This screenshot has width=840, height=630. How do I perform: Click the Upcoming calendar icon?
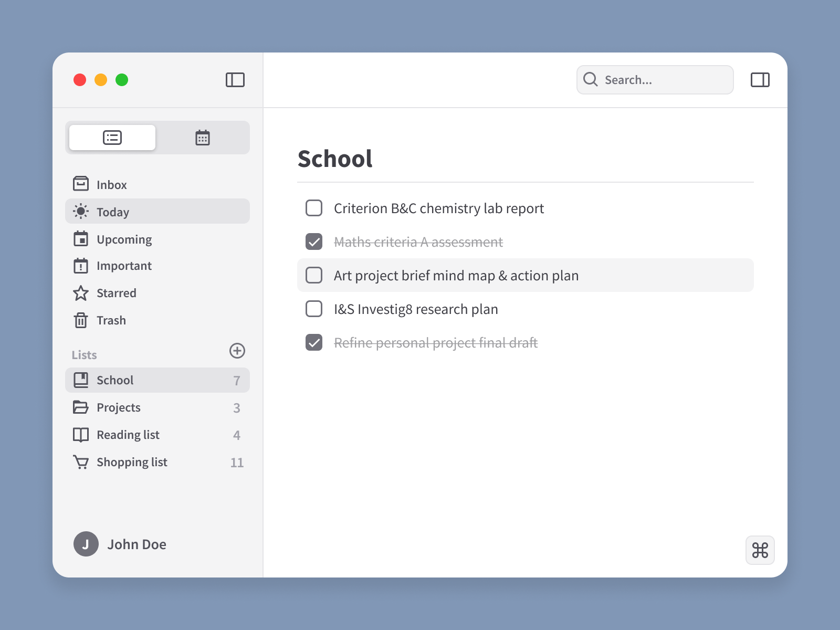point(81,238)
